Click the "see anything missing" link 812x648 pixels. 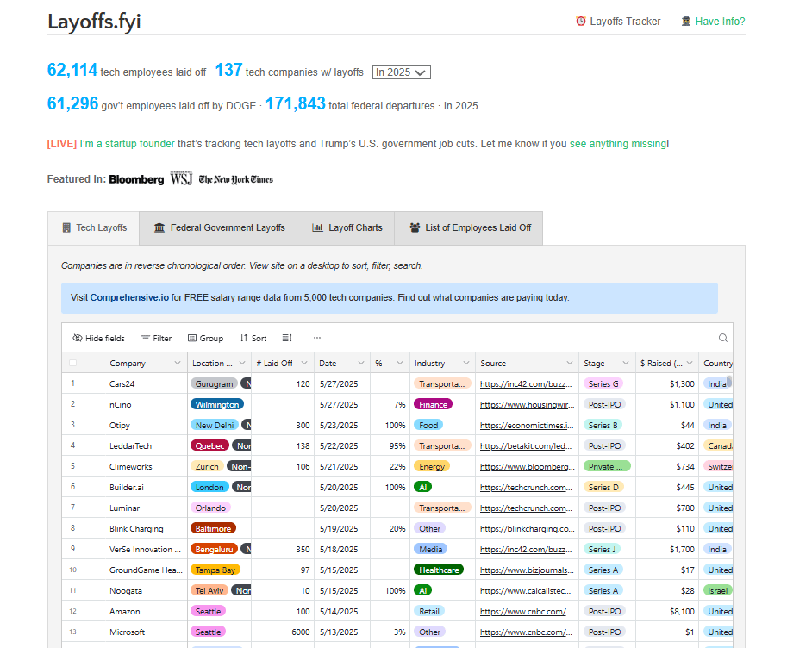click(x=618, y=144)
